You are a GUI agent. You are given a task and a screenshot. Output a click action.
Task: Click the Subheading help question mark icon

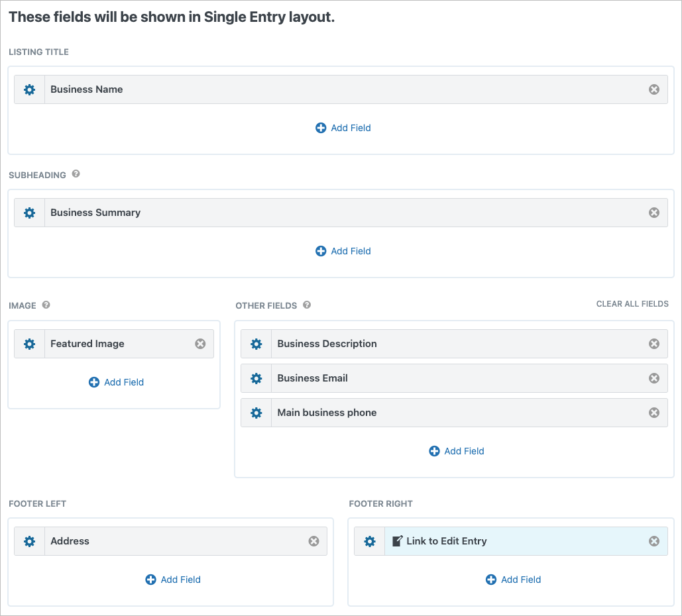click(x=76, y=174)
